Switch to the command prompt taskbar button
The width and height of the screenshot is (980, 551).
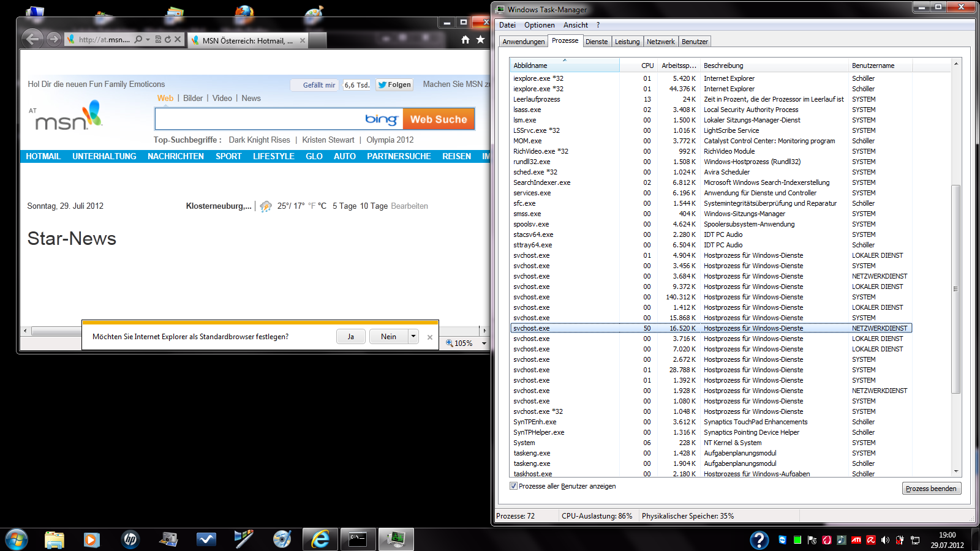(x=358, y=539)
